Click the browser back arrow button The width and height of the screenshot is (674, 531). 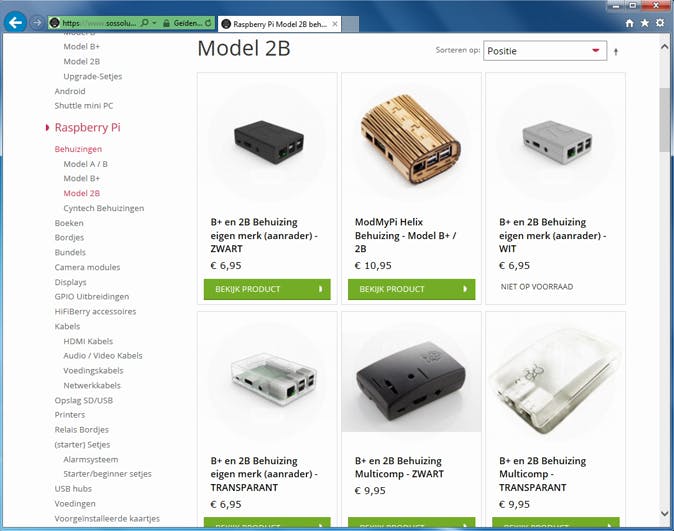[15, 22]
